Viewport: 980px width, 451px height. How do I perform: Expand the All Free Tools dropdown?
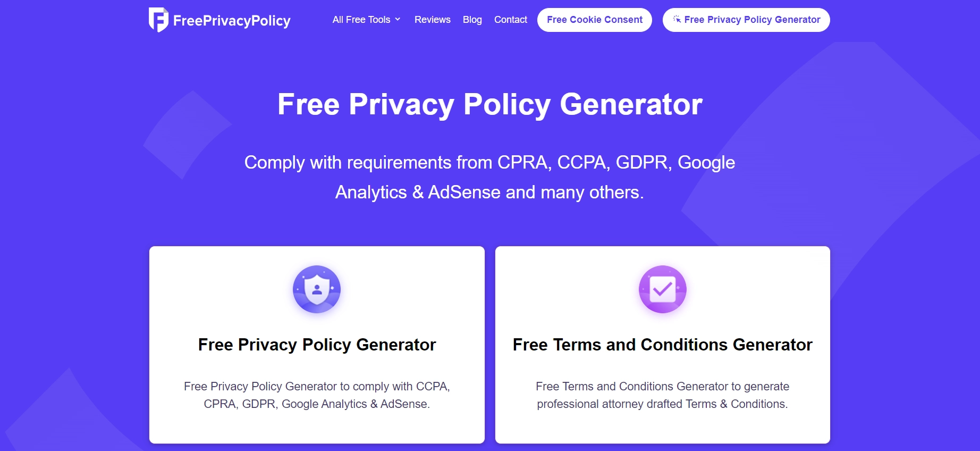[366, 19]
